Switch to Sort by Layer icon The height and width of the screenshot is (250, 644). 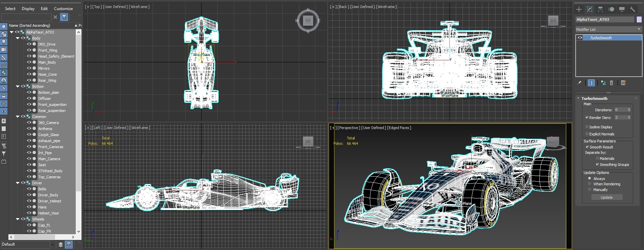click(x=61, y=245)
